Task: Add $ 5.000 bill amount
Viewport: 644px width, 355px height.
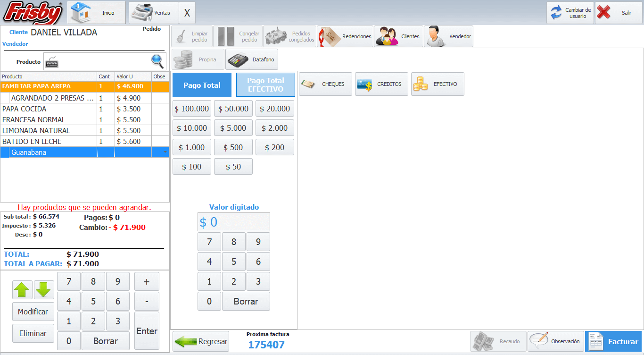Action: [233, 128]
